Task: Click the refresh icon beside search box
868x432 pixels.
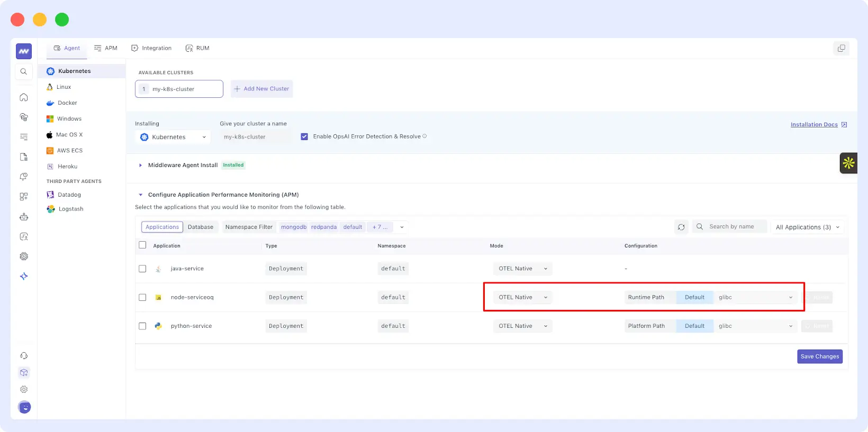Action: 681,227
